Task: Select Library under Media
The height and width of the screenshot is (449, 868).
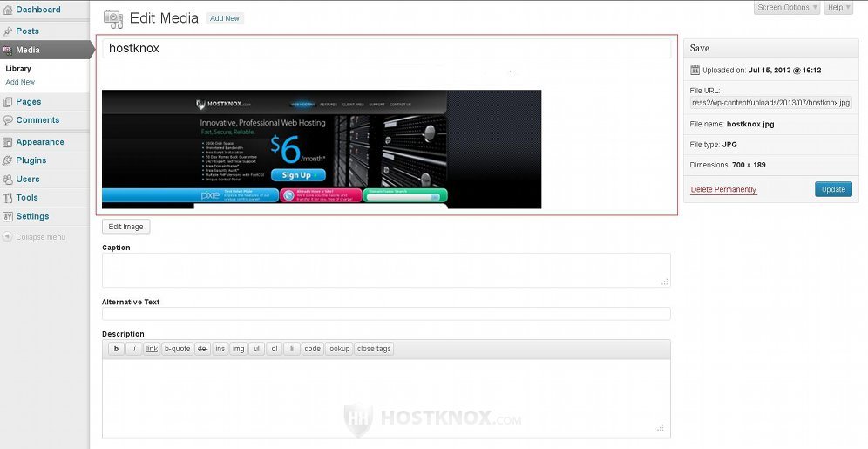Action: 18,69
